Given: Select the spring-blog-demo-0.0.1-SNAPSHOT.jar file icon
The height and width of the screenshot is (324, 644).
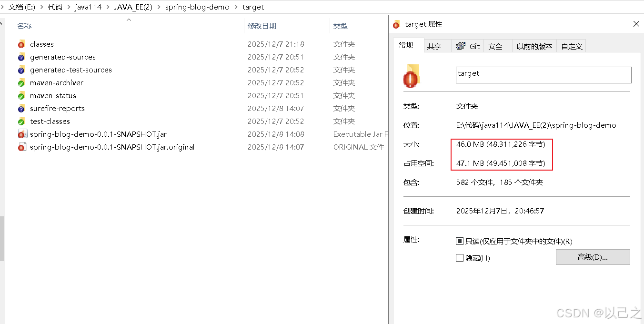Looking at the screenshot, I should (x=22, y=134).
